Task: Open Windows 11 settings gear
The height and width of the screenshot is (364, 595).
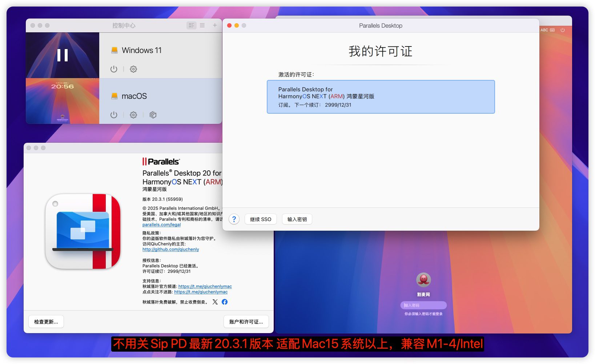Action: [x=133, y=69]
